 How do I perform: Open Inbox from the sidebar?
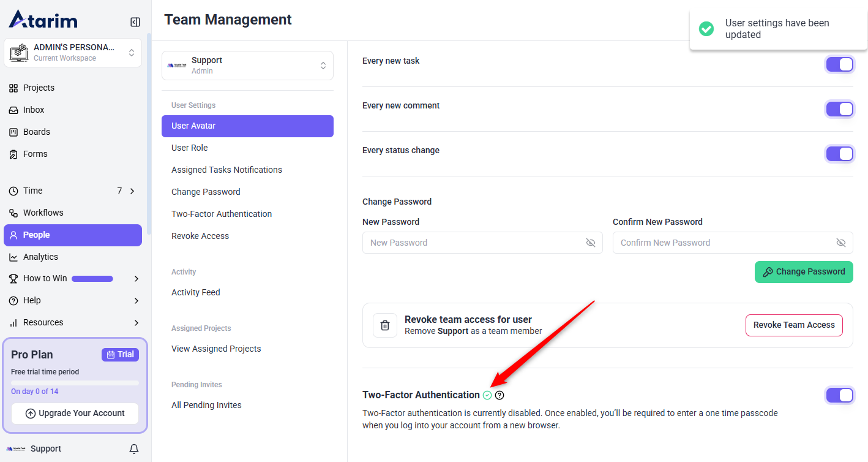pos(34,110)
